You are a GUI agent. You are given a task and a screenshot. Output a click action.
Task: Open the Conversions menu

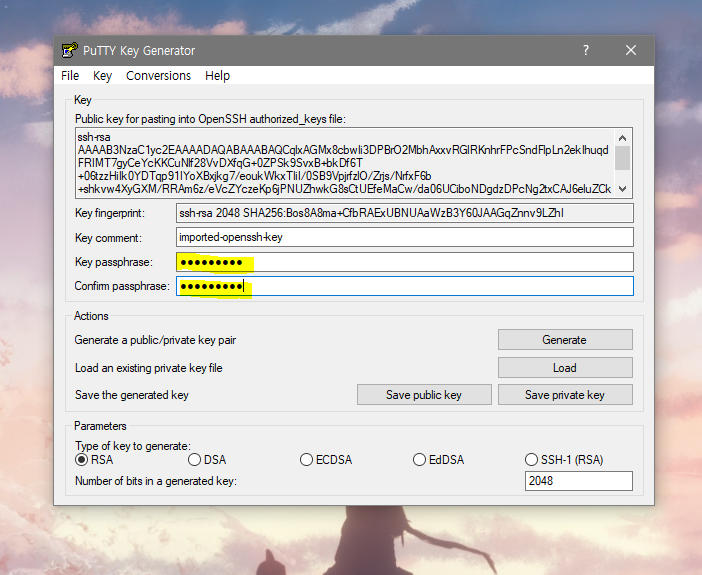[158, 76]
